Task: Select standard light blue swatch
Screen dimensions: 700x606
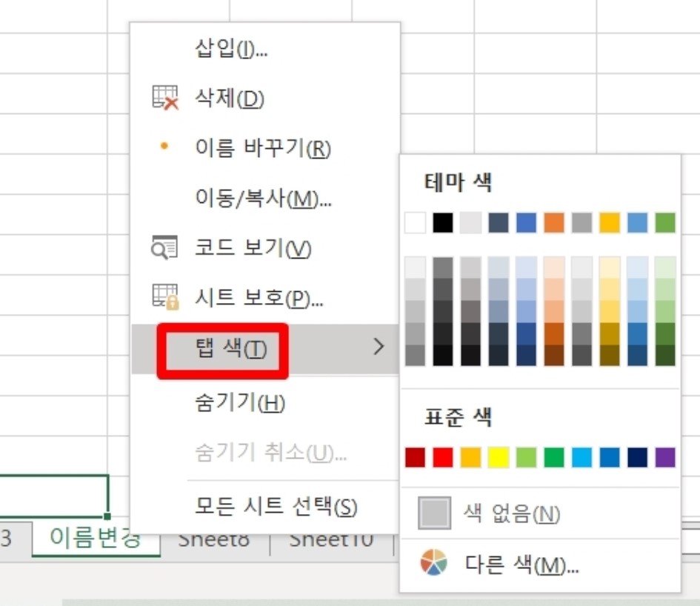Action: [x=581, y=457]
